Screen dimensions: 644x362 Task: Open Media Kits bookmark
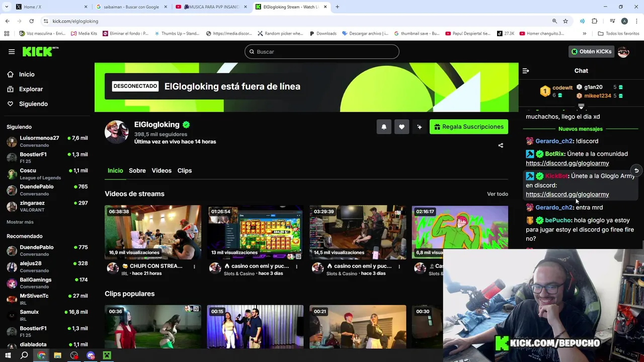tap(84, 34)
